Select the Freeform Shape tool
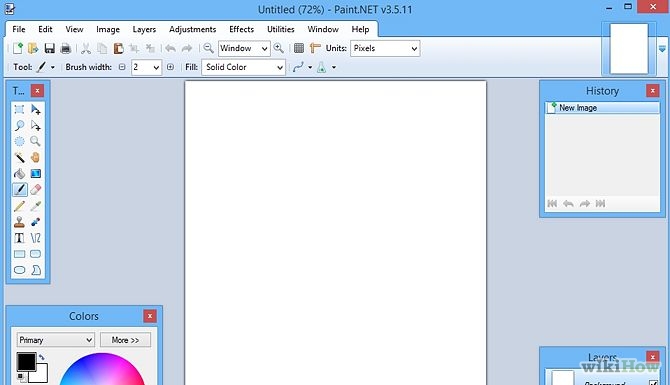Screen dimensions: 670x385 (x=35, y=270)
